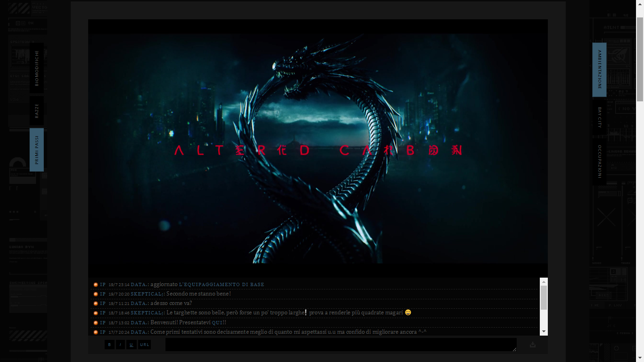The image size is (644, 362).
Task: Click the IP link on the 19/7 23:14 message
Action: 103,285
